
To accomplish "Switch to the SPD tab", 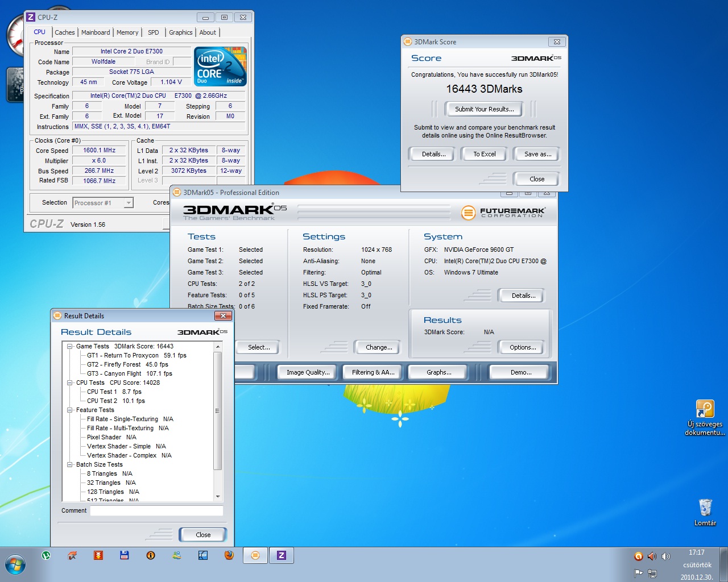I will tap(154, 32).
